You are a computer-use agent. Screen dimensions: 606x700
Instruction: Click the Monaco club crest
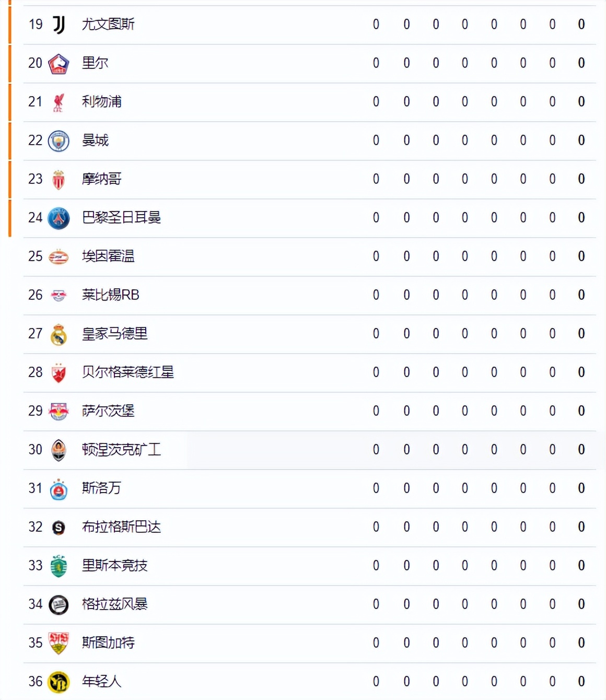coord(59,180)
